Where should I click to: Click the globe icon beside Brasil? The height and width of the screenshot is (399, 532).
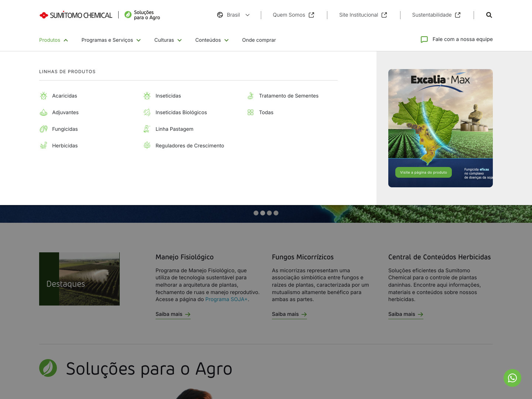(220, 15)
